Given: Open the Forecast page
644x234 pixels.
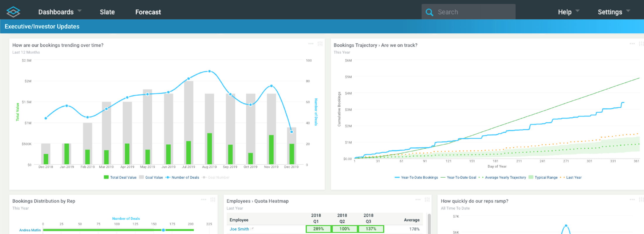Looking at the screenshot, I should tap(148, 12).
